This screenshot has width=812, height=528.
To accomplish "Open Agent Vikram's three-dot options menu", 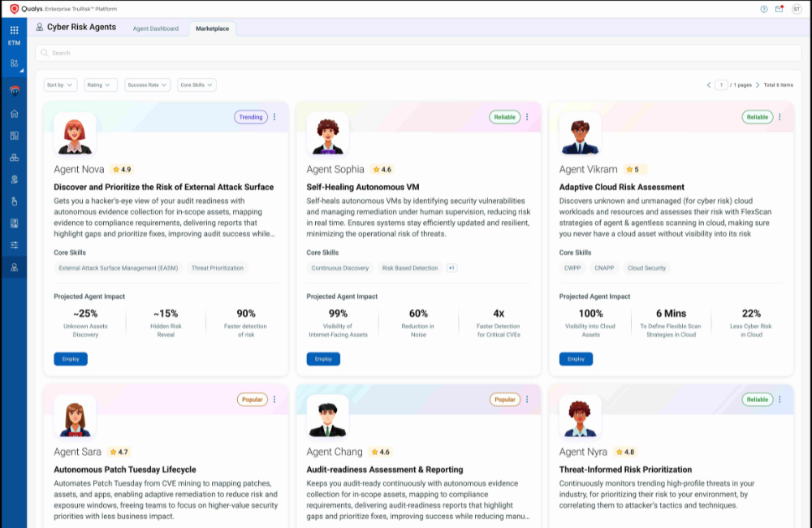I will coord(780,117).
